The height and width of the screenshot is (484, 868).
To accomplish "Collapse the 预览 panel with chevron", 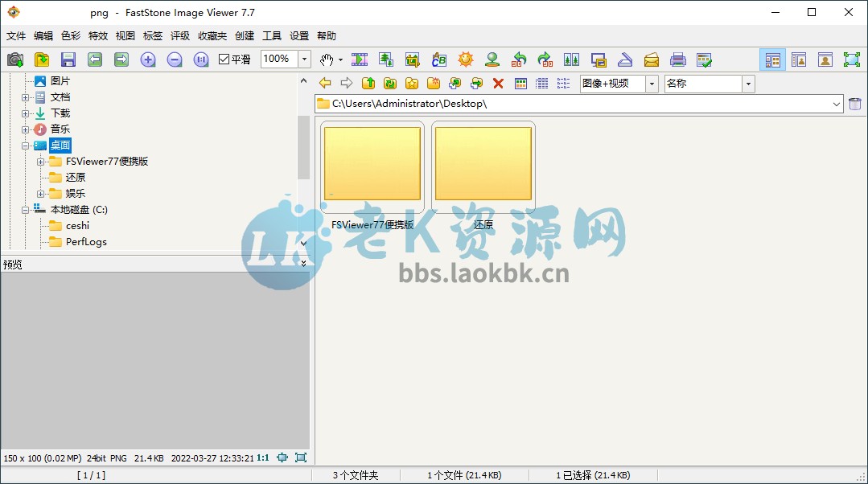I will point(303,264).
